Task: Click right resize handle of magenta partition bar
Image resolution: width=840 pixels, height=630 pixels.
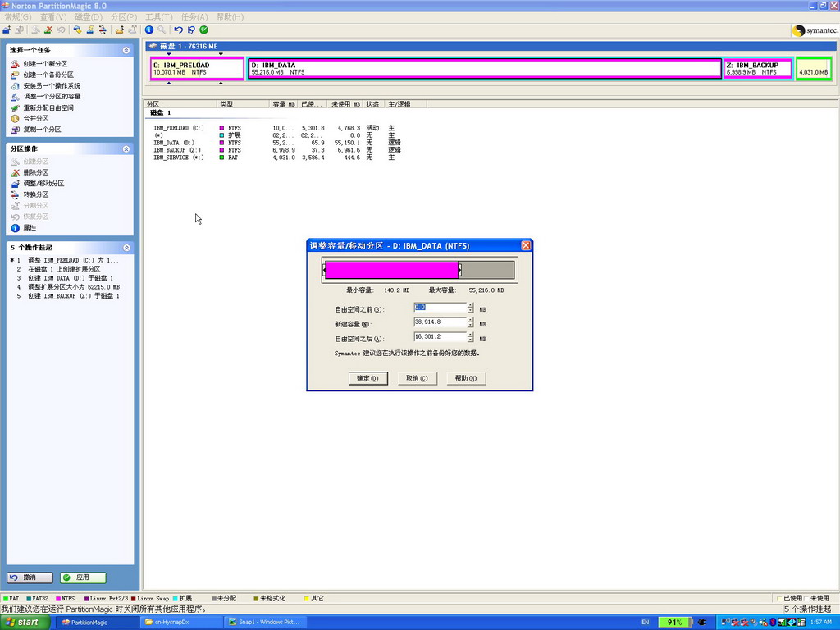Action: (459, 270)
